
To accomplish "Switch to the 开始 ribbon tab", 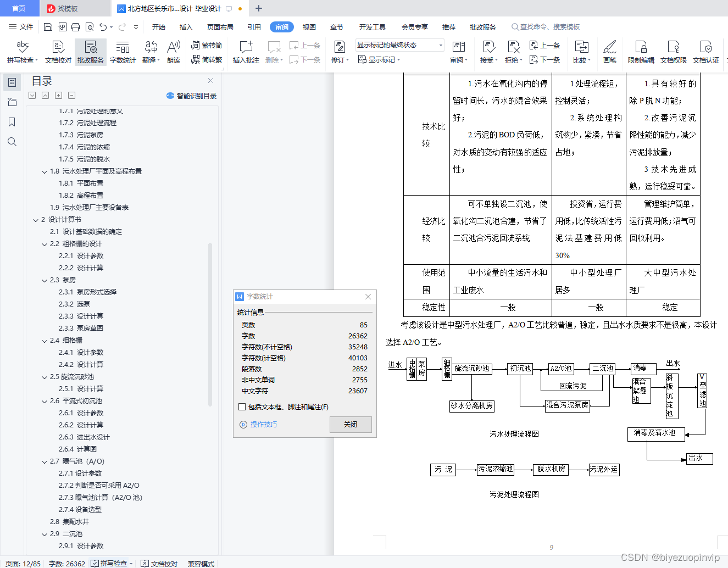I will [x=159, y=27].
